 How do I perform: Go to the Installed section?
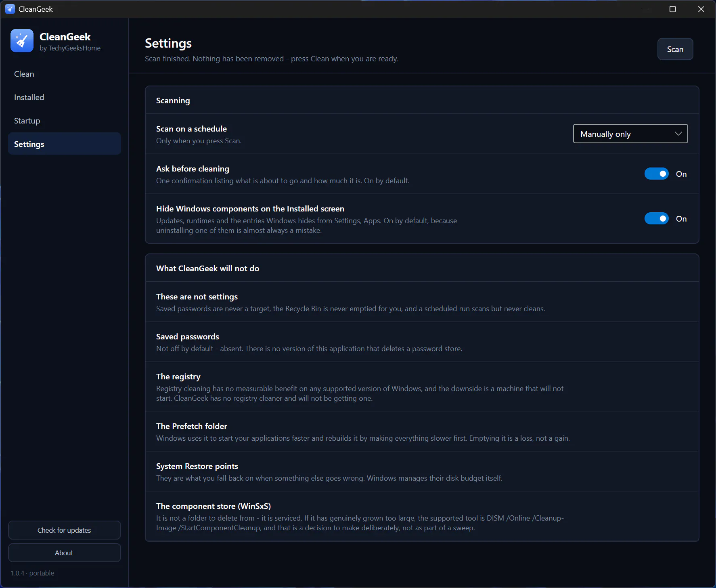tap(65, 97)
